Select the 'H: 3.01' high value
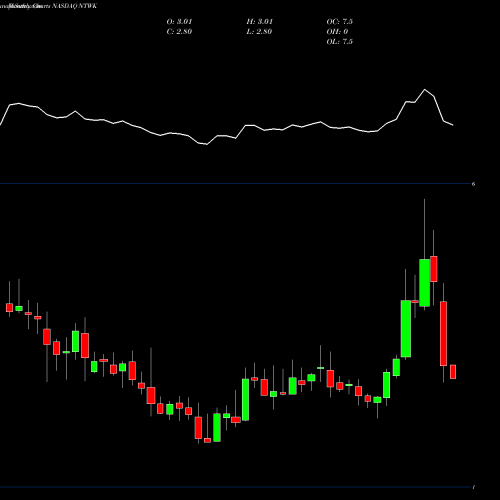The width and height of the screenshot is (500, 500). pyautogui.click(x=260, y=22)
